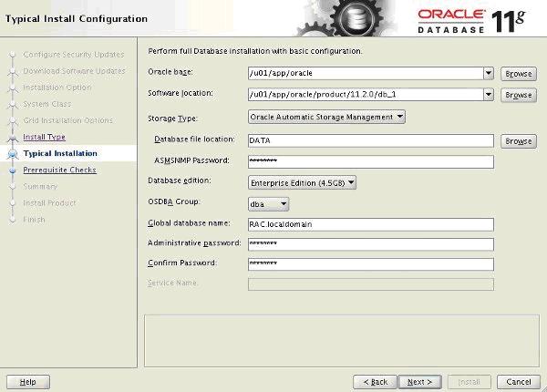The height and width of the screenshot is (392, 547).
Task: Open the Oracle base path dropdown arrow
Action: click(x=489, y=73)
